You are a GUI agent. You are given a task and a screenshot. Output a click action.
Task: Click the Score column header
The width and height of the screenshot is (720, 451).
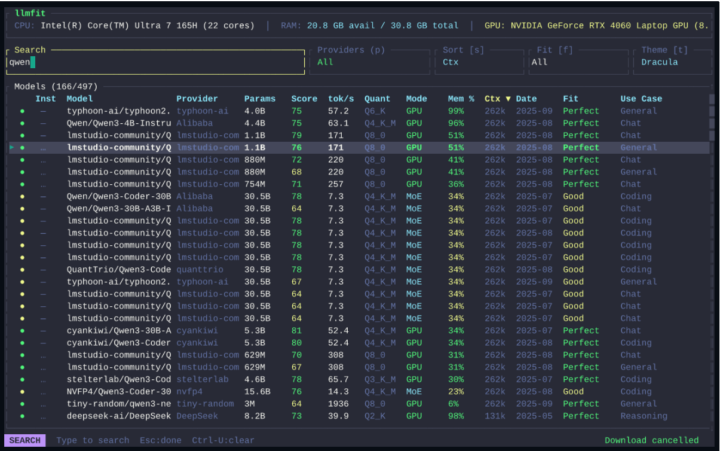[304, 98]
